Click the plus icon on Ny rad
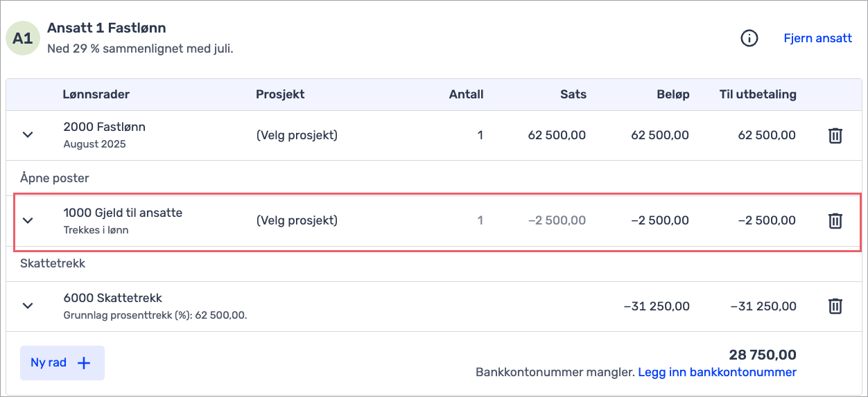Viewport: 868px width, 397px height. point(84,363)
